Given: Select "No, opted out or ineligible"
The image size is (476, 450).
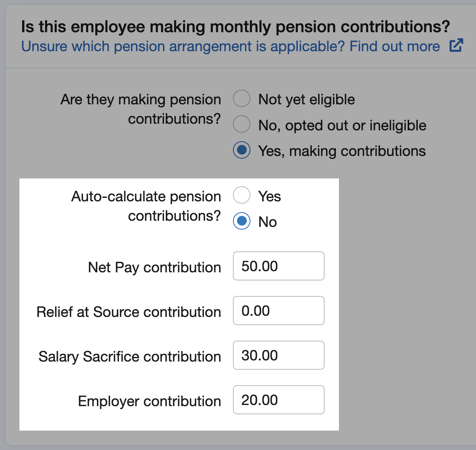Looking at the screenshot, I should coord(241,125).
